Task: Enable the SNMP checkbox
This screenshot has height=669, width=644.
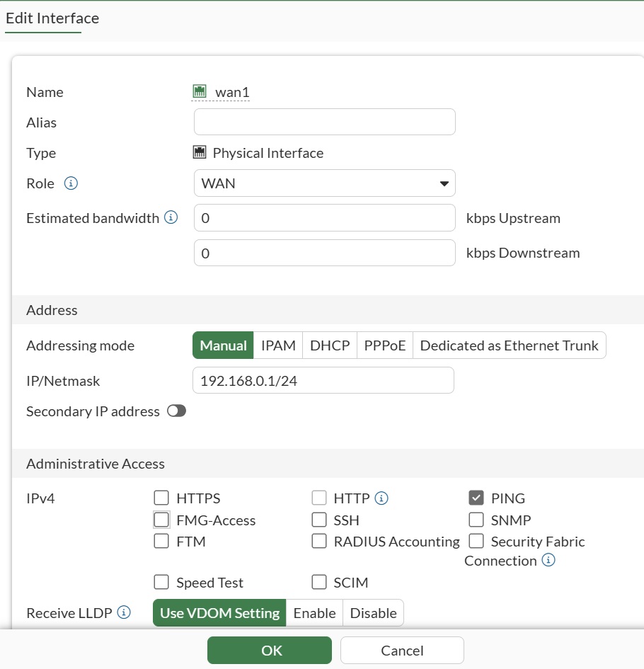Action: (x=476, y=520)
